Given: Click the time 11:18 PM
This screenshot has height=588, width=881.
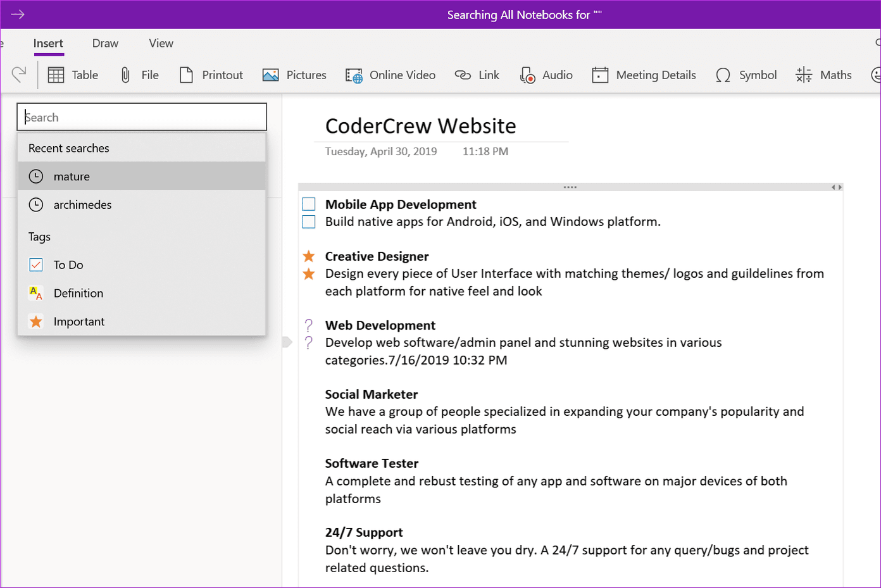Looking at the screenshot, I should click(485, 151).
